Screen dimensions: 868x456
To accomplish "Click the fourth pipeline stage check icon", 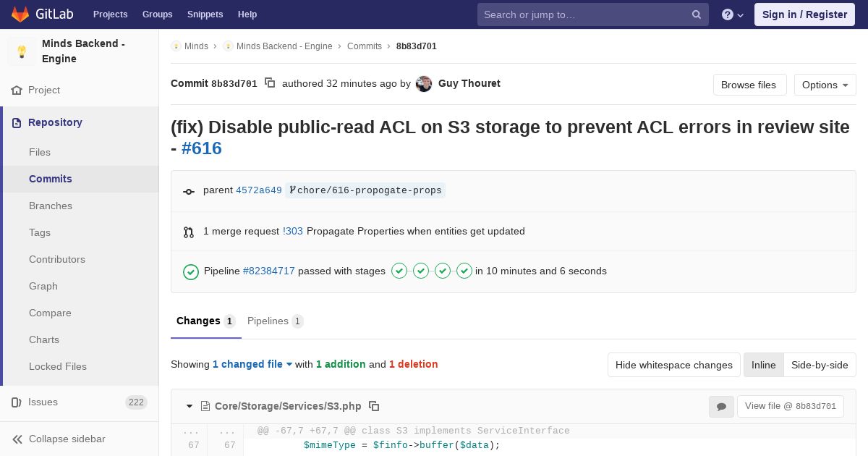I will [x=464, y=271].
